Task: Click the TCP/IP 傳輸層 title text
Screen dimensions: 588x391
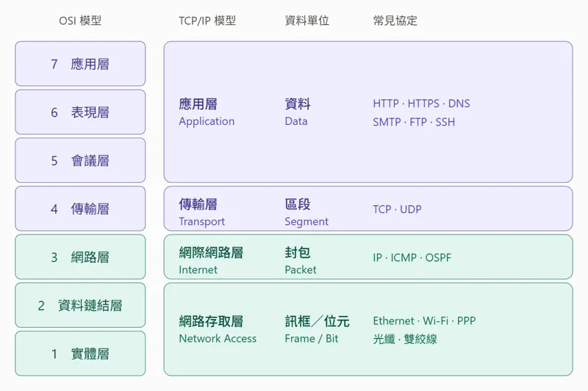Action: coord(198,204)
